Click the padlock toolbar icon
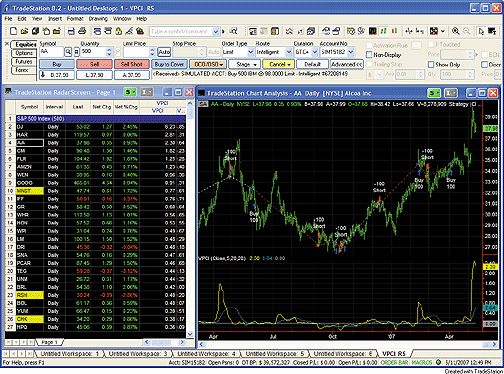The width and height of the screenshot is (504, 374). coord(118,31)
